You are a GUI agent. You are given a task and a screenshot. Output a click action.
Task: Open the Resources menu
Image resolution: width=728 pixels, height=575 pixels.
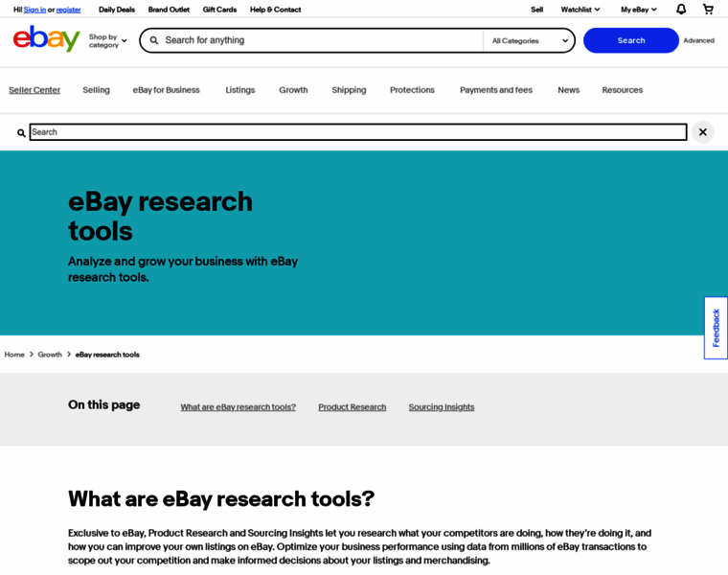622,90
